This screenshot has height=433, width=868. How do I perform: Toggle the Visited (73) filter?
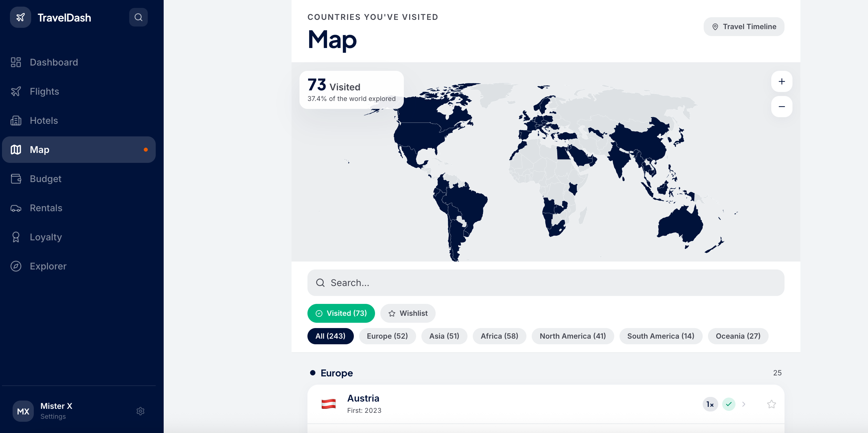pyautogui.click(x=341, y=313)
